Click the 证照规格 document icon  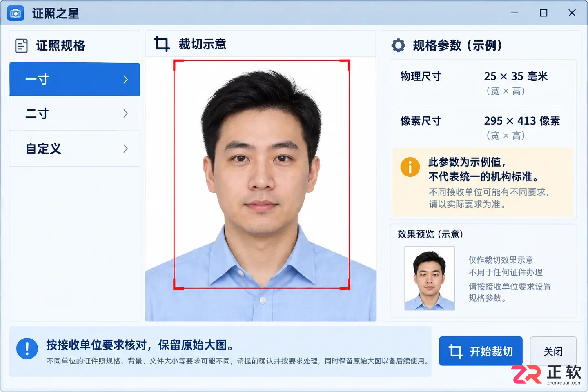[21, 46]
